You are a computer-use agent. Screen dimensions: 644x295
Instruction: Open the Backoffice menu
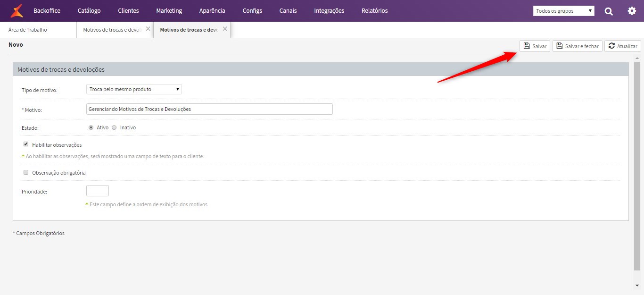47,10
